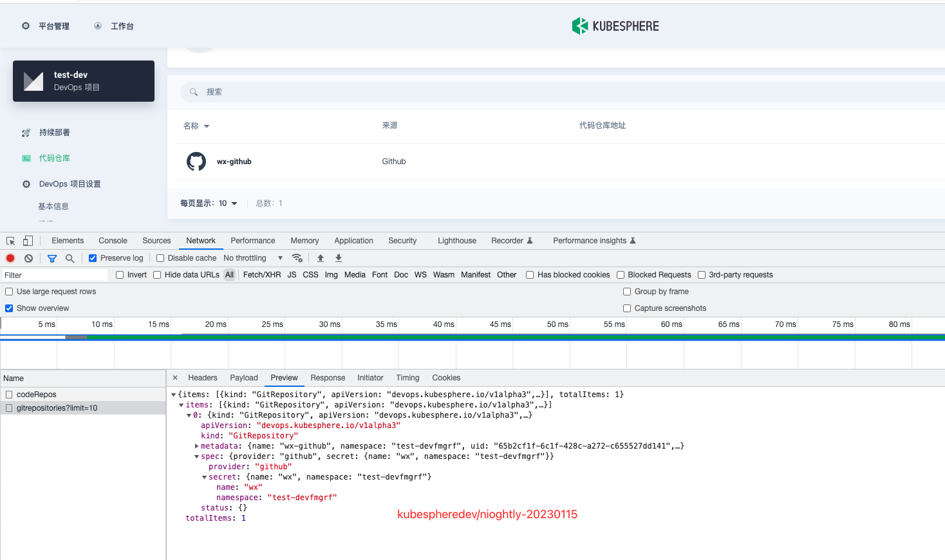Check Group by frame
This screenshot has height=560, width=945.
pos(627,292)
